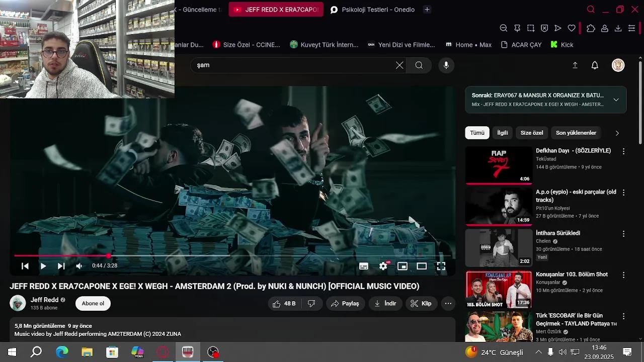The height and width of the screenshot is (362, 644).
Task: Open options for Konuşanlar 103. Bölüm
Action: tap(623, 275)
